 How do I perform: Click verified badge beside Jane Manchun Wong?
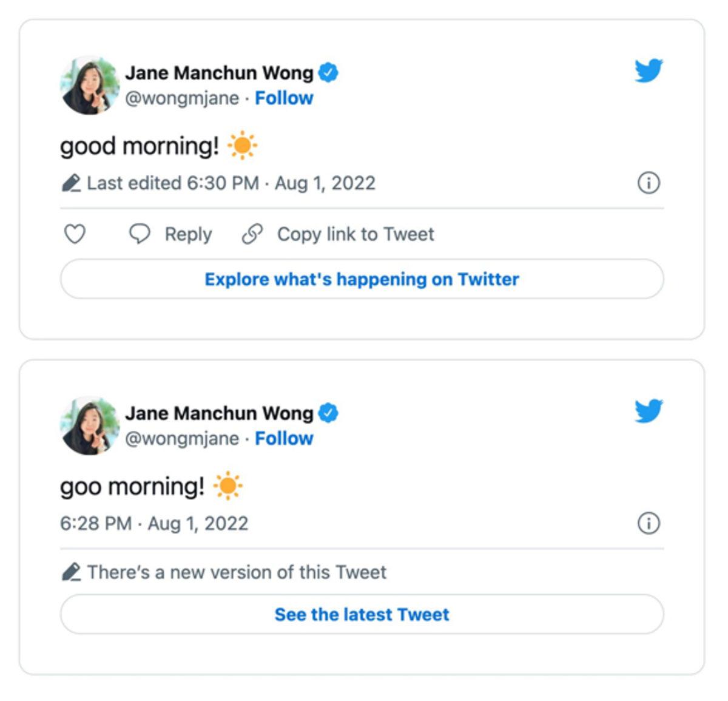point(329,71)
